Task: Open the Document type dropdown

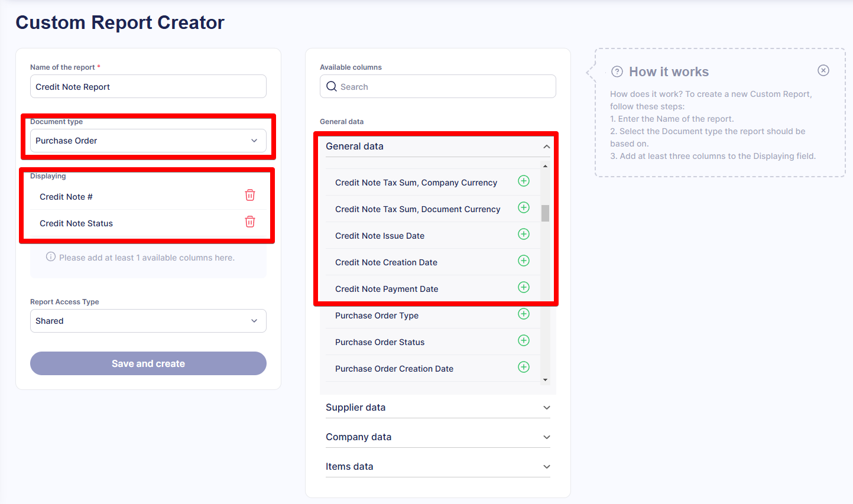Action: 148,141
